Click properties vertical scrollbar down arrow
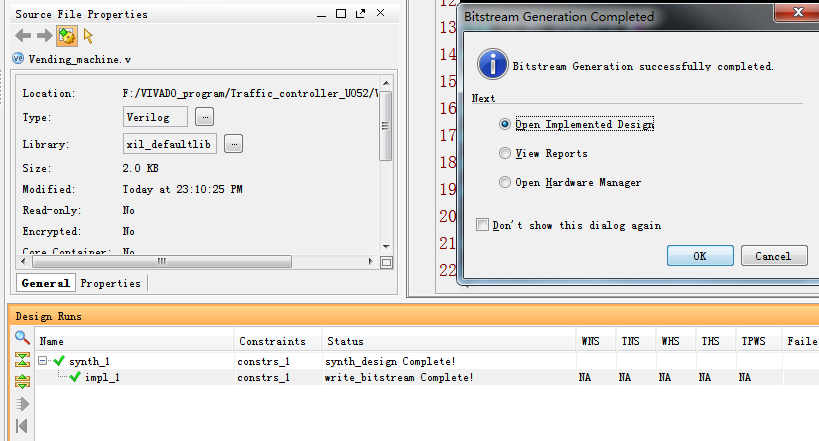This screenshot has width=819, height=441. click(x=386, y=247)
